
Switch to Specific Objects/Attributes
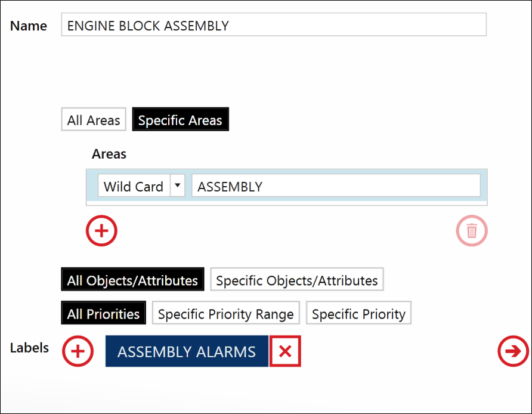tap(297, 280)
